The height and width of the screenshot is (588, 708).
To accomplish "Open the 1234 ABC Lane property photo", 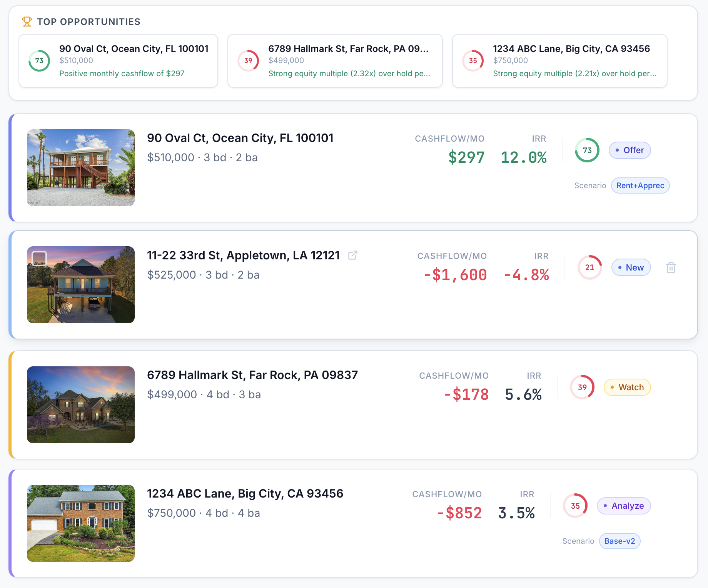I will [80, 524].
